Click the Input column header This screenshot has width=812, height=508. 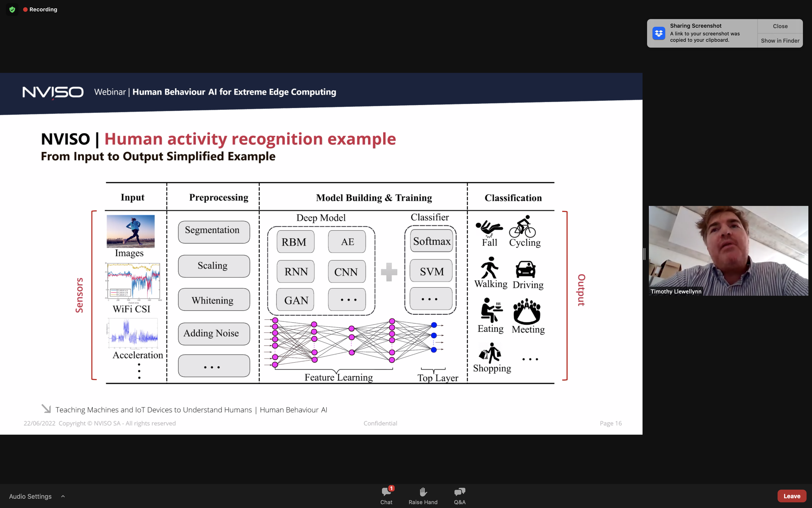pyautogui.click(x=133, y=198)
